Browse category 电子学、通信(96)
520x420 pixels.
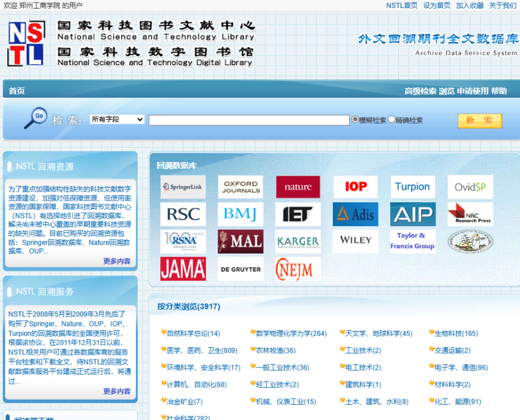(x=461, y=367)
